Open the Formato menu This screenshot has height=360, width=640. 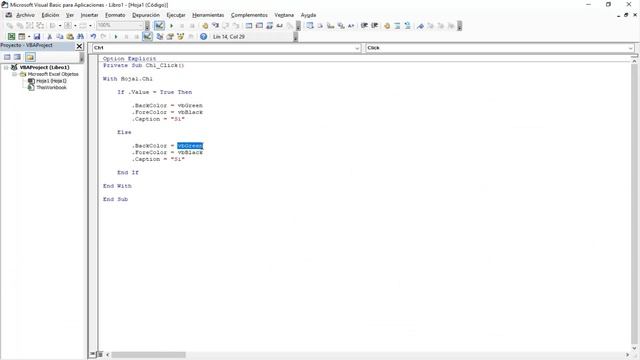pos(115,15)
